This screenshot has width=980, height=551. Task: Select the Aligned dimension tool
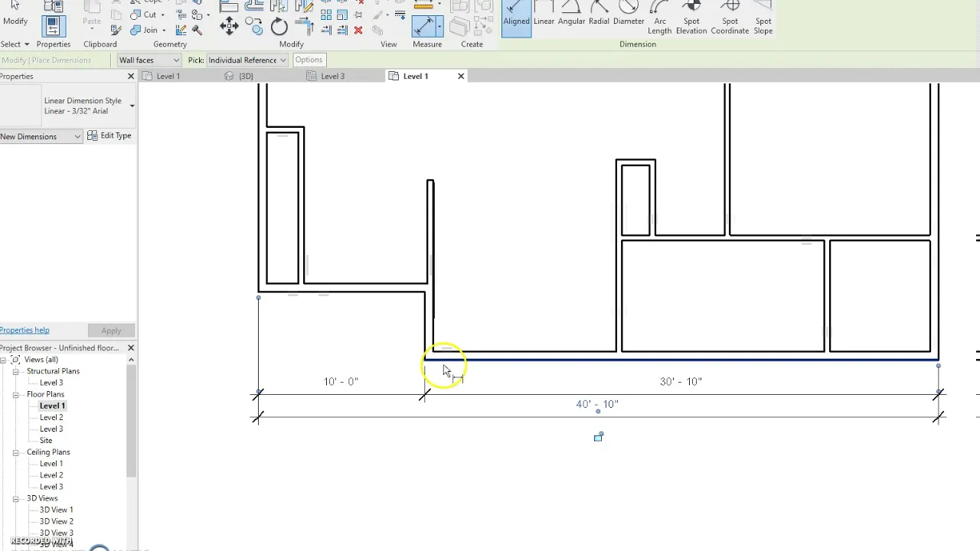[x=516, y=17]
